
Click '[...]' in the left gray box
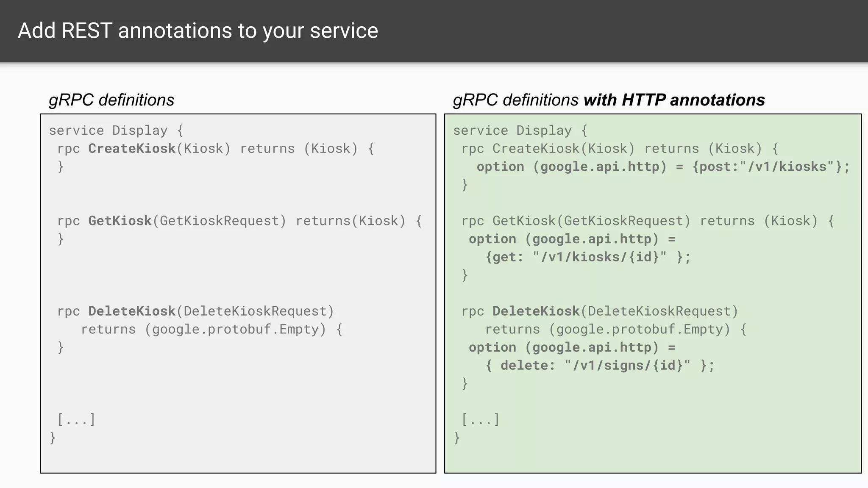coord(76,420)
